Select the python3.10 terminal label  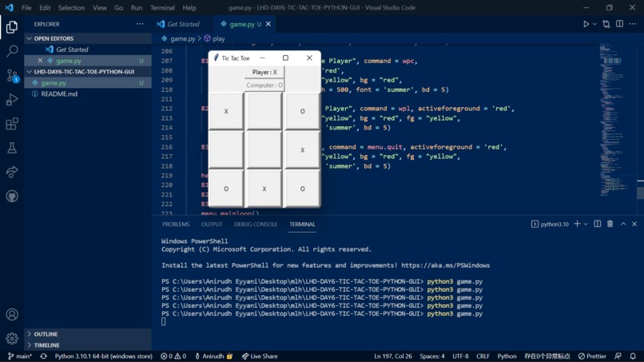coord(550,224)
